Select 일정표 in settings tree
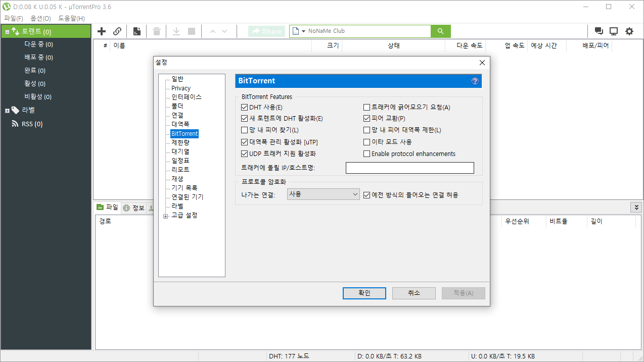 tap(180, 161)
